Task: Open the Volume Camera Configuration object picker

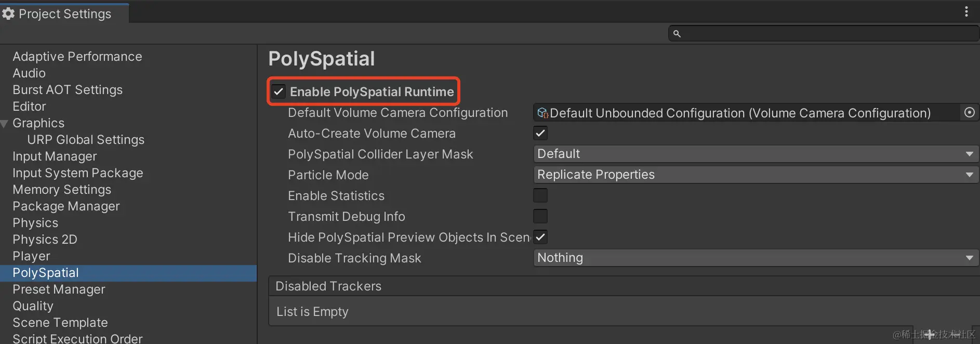Action: click(970, 112)
